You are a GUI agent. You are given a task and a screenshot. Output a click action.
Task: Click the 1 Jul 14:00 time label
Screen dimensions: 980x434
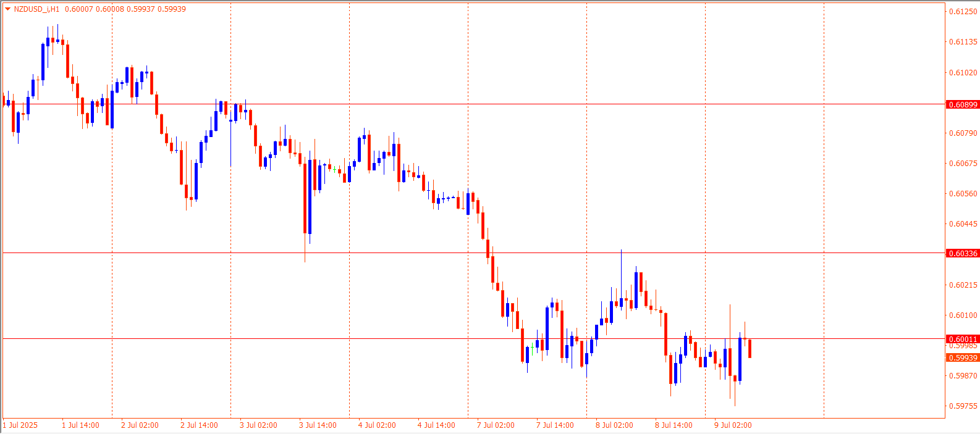coord(80,425)
